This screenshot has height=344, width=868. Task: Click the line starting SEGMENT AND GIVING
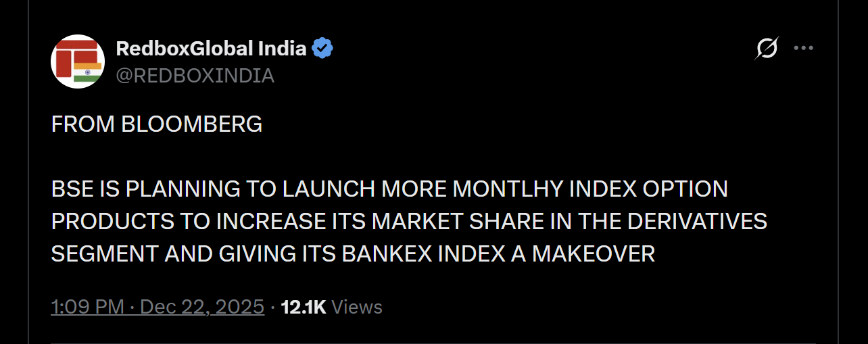[353, 253]
